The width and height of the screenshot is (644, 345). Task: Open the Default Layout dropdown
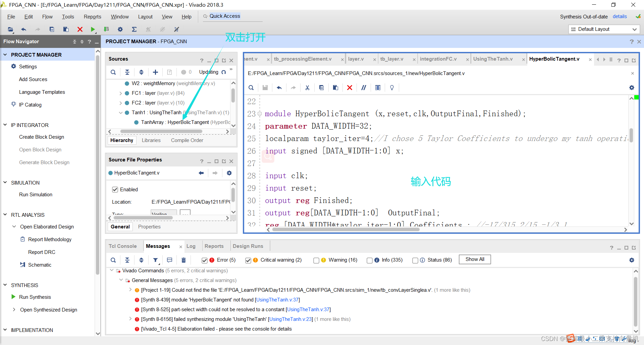(x=604, y=29)
